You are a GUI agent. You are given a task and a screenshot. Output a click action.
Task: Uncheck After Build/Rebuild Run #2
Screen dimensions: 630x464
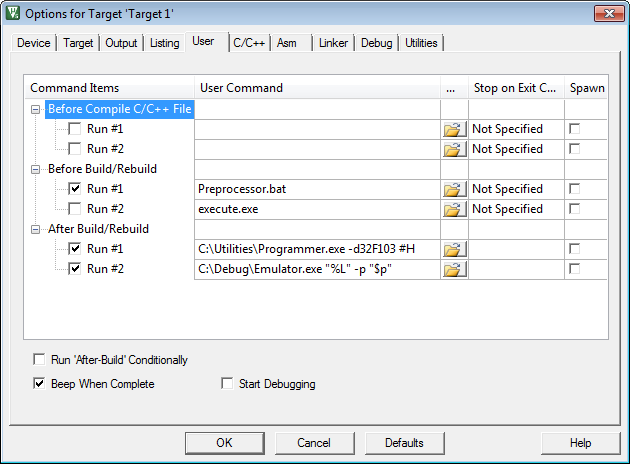[75, 269]
